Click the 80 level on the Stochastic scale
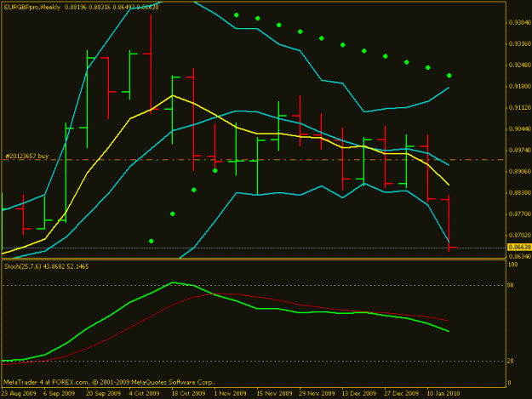The height and width of the screenshot is (399, 532). 511,286
